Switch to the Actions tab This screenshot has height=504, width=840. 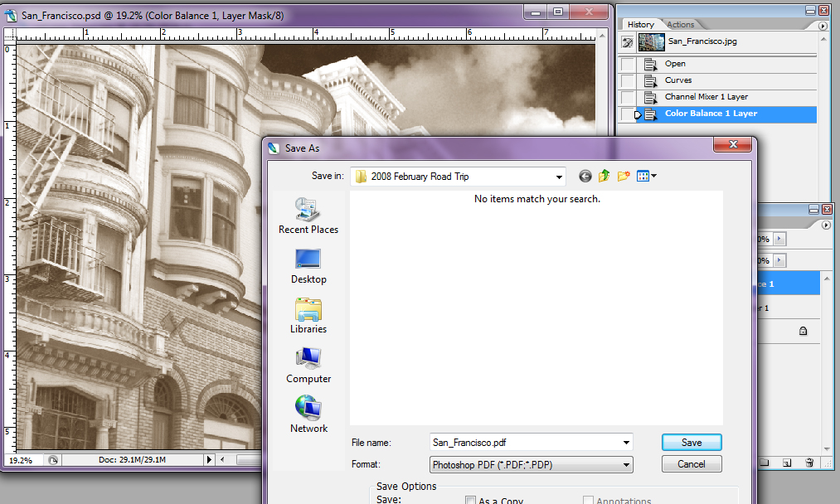tap(680, 25)
